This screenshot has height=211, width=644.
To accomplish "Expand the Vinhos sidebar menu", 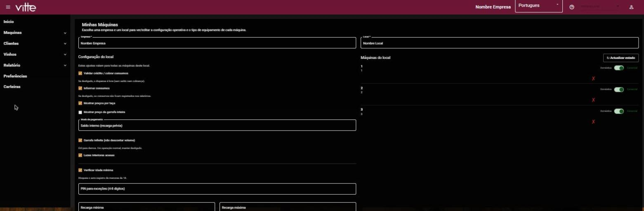I will [35, 54].
